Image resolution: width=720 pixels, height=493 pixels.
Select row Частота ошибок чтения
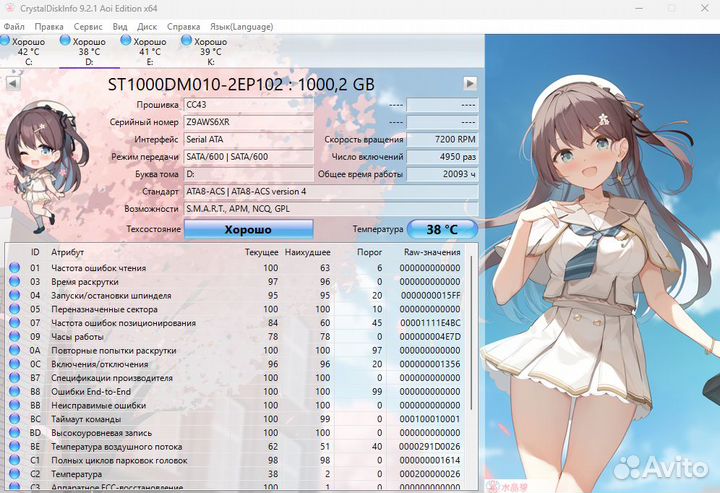[236, 268]
